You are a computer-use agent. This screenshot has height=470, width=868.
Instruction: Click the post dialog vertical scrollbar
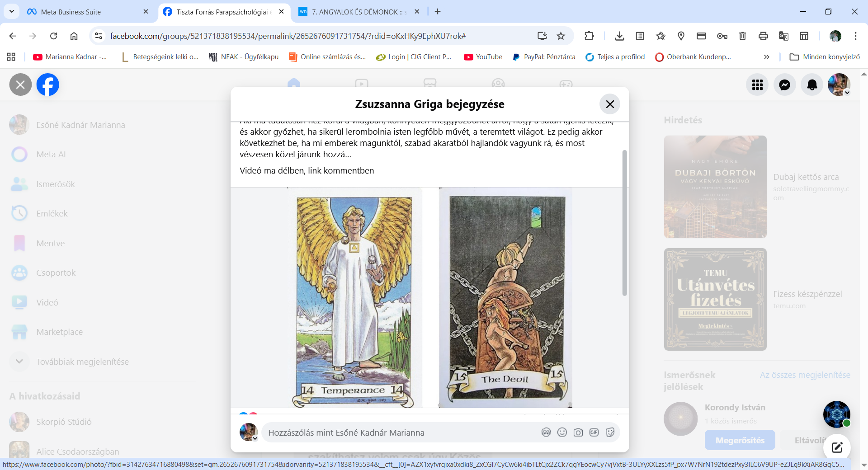(x=625, y=223)
